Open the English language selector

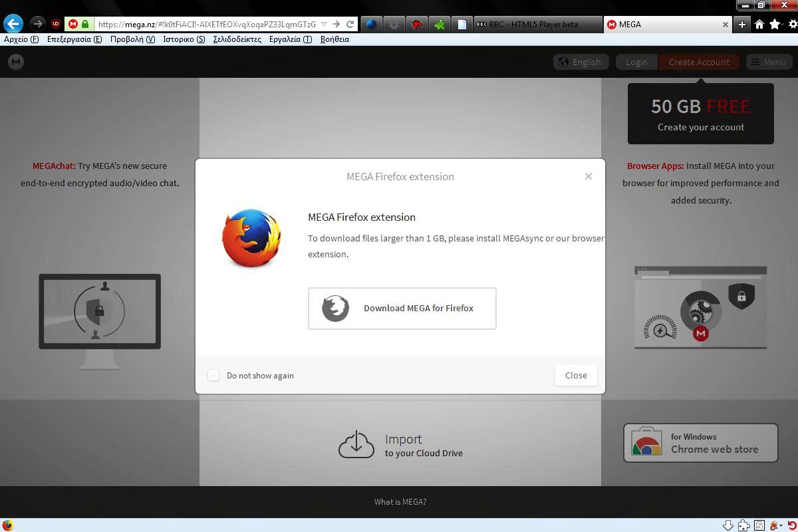click(x=580, y=62)
